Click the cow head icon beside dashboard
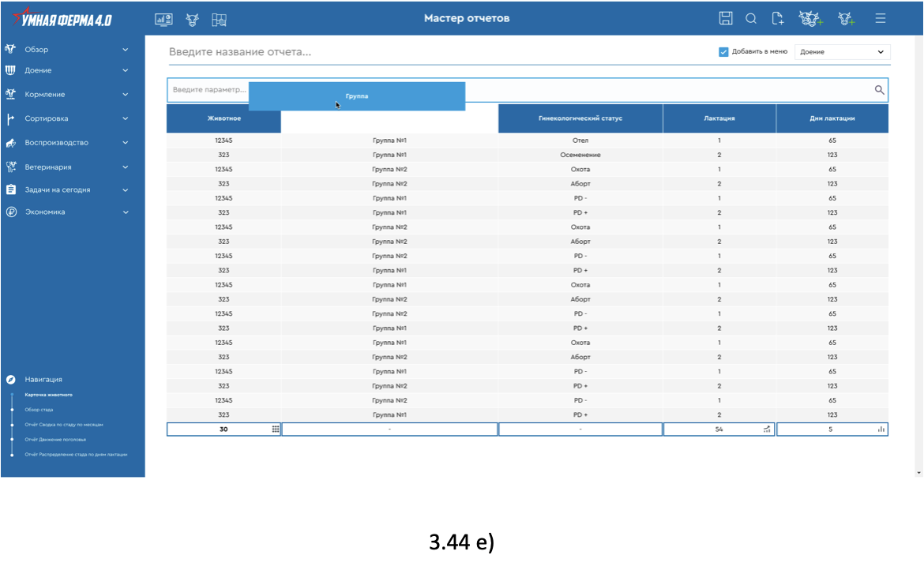Viewport: 924px width, 570px height. tap(192, 20)
